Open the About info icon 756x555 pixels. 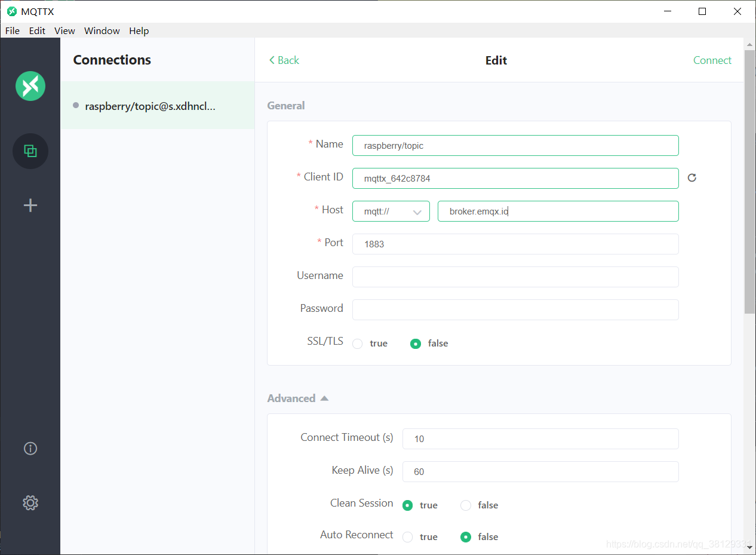(x=30, y=448)
